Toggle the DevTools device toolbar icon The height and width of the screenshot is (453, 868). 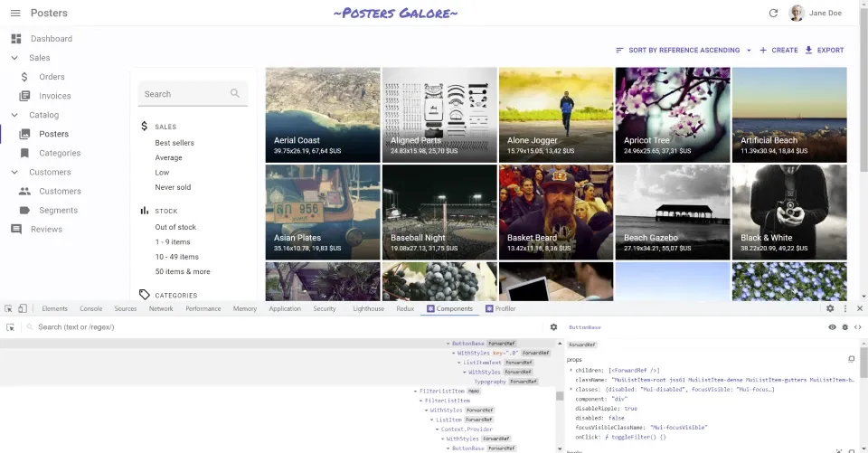(23, 308)
